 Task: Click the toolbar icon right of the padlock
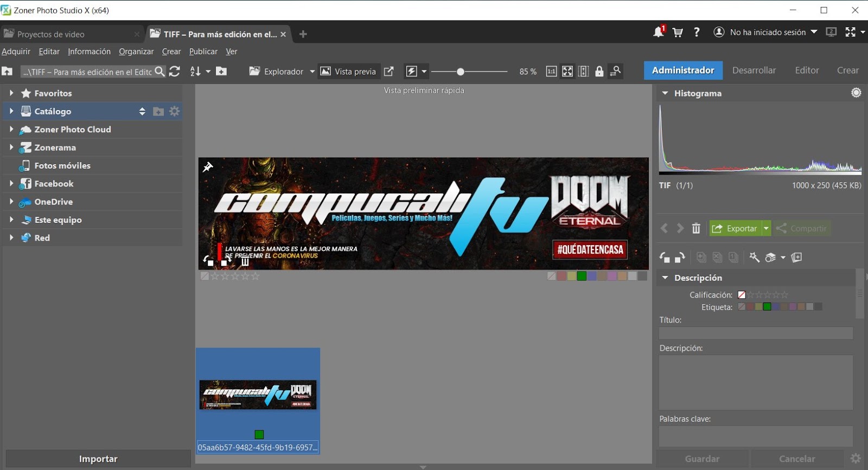pyautogui.click(x=616, y=71)
